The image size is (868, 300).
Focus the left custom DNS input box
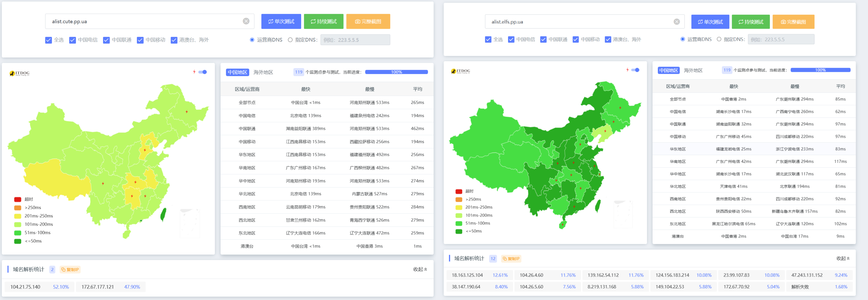[x=355, y=40]
